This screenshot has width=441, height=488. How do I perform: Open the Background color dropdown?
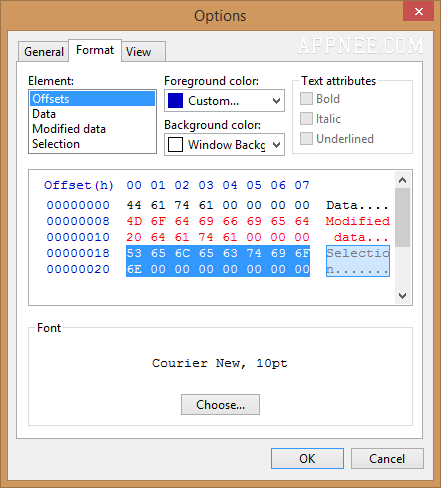pos(224,144)
